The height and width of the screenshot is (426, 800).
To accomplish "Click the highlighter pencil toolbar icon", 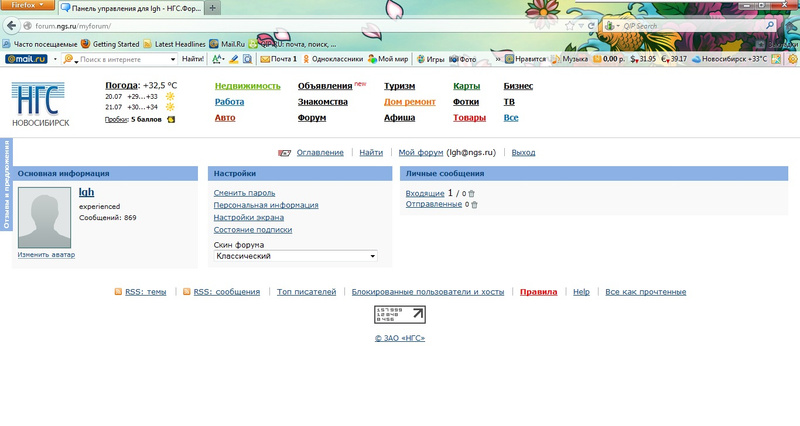I will (234, 59).
